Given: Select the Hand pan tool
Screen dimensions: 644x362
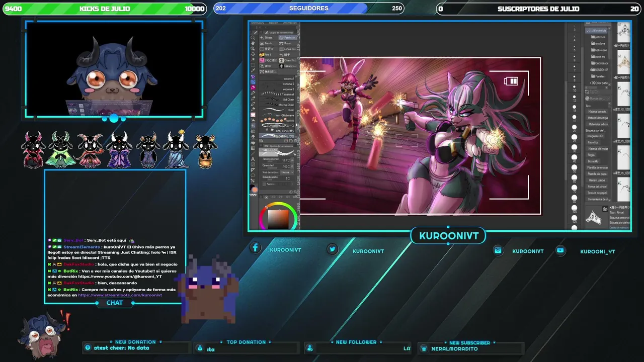Looking at the screenshot, I should [x=253, y=43].
